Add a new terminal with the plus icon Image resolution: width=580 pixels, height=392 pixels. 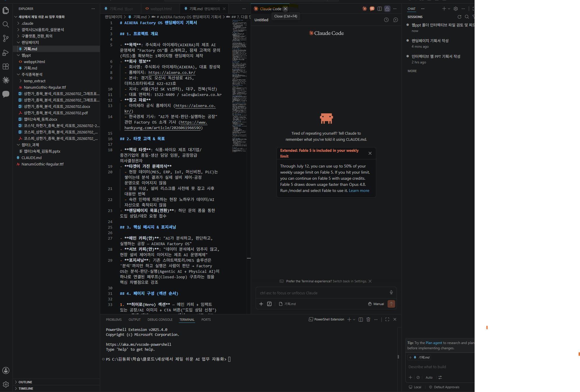pos(349,319)
